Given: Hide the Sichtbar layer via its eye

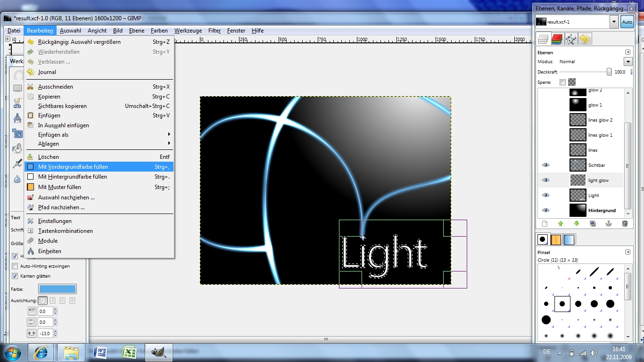Looking at the screenshot, I should click(546, 165).
